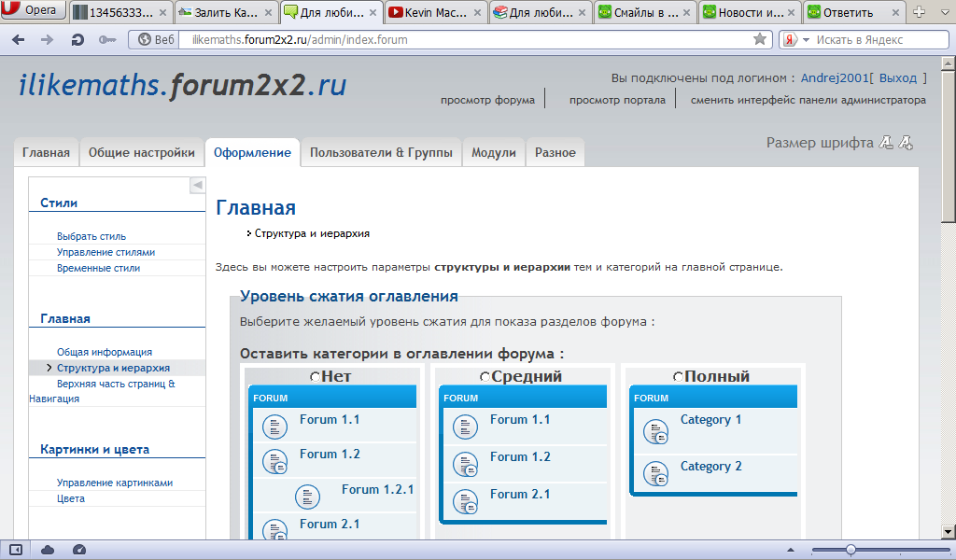The width and height of the screenshot is (956, 560).
Task: Increase admin panel font size icon
Action: pos(906,143)
